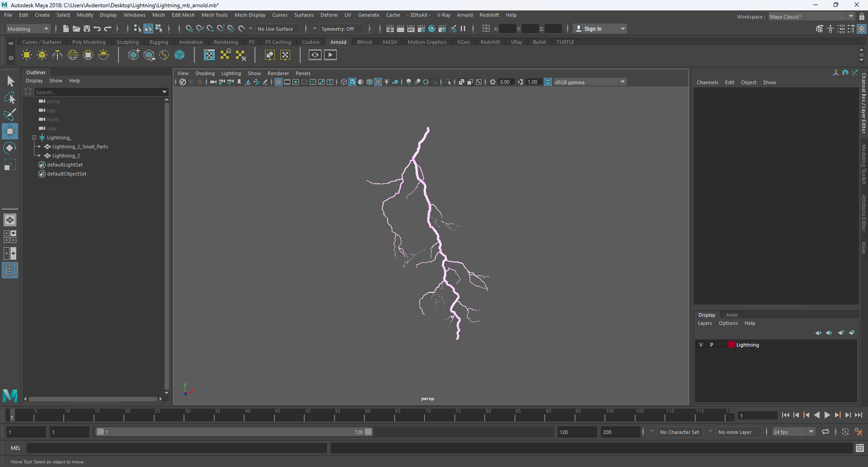The width and height of the screenshot is (868, 467).
Task: Toggle viewport grid display
Action: pos(278,82)
